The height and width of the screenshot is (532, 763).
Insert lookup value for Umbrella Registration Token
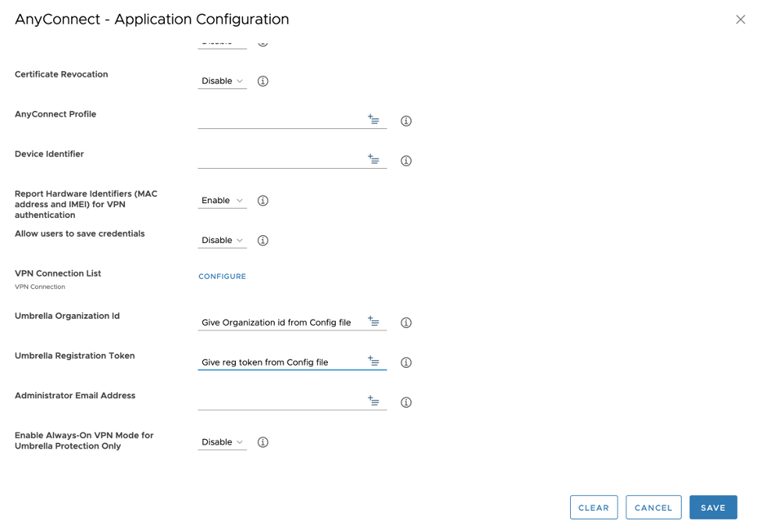point(373,361)
